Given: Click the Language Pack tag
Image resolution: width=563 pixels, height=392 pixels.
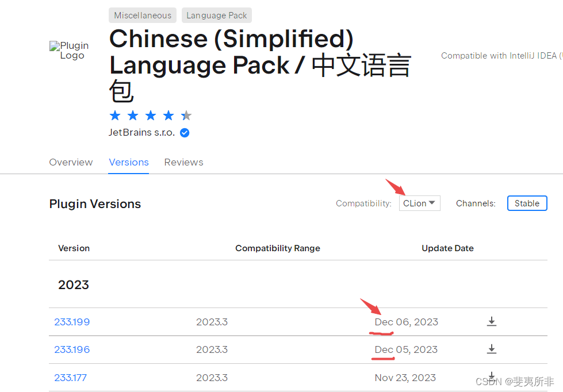Looking at the screenshot, I should click(216, 16).
